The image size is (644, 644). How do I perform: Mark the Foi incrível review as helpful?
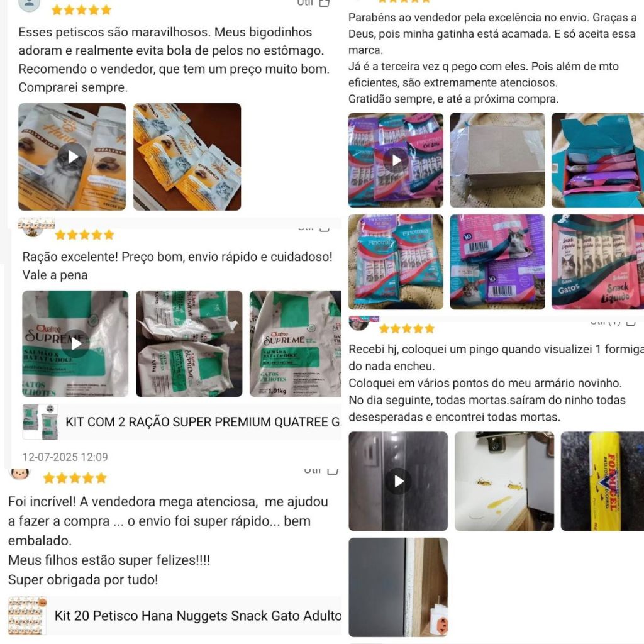tap(321, 470)
